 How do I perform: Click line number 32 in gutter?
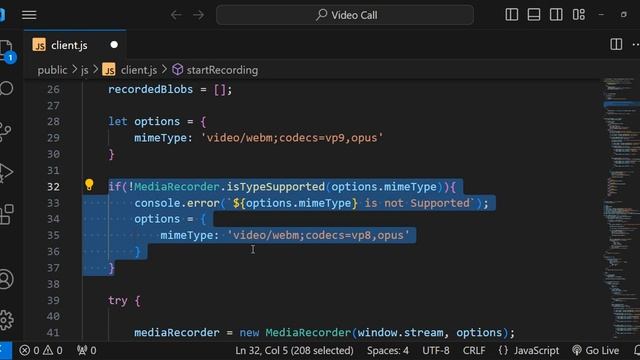click(53, 187)
